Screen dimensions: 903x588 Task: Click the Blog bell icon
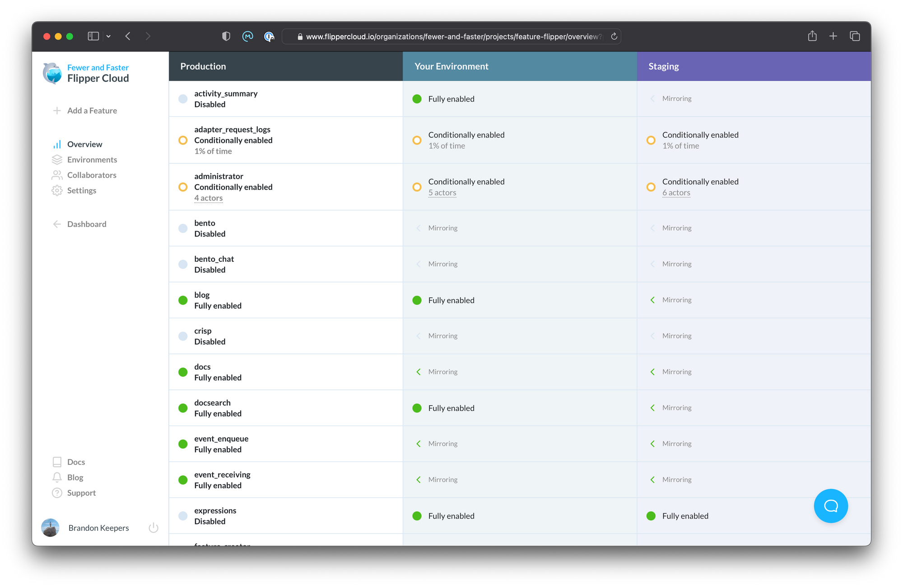(x=57, y=477)
